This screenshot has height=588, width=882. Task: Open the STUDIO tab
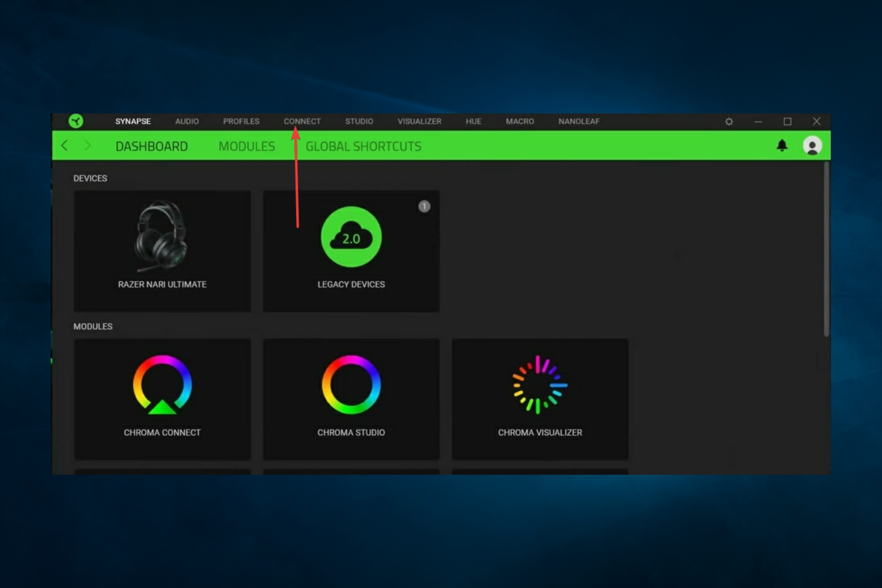pyautogui.click(x=359, y=121)
